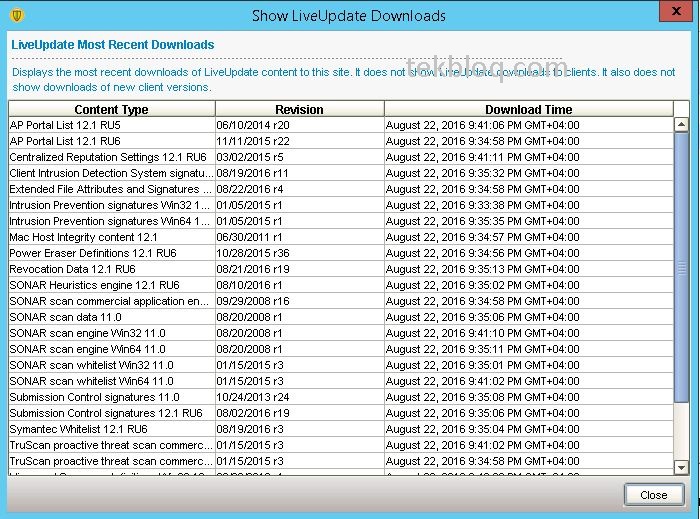This screenshot has height=519, width=700.
Task: Click the scrollbar down arrow
Action: coord(681,467)
